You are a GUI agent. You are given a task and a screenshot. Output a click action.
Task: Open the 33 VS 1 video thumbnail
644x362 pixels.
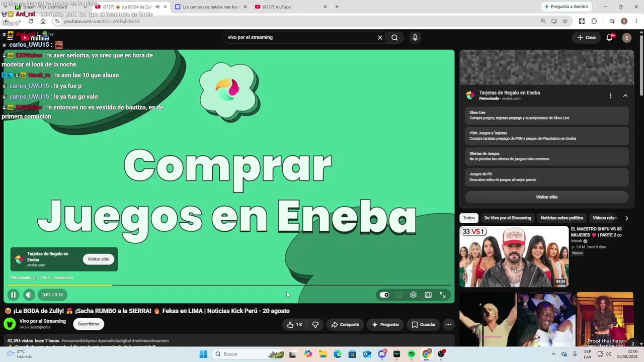coord(514,256)
